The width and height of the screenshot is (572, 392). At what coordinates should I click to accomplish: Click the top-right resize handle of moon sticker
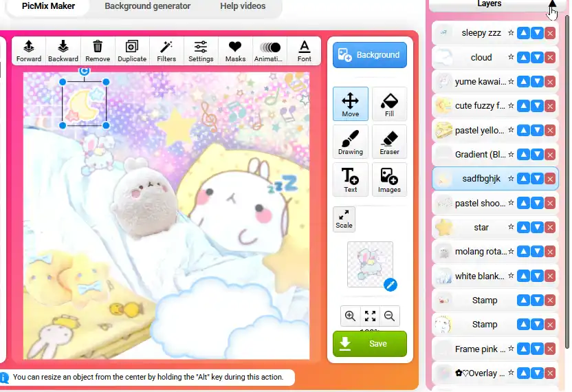coord(106,82)
